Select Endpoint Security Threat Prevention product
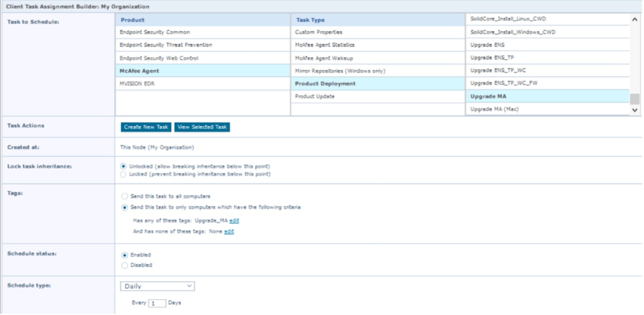Image resolution: width=644 pixels, height=315 pixels. tap(203, 45)
